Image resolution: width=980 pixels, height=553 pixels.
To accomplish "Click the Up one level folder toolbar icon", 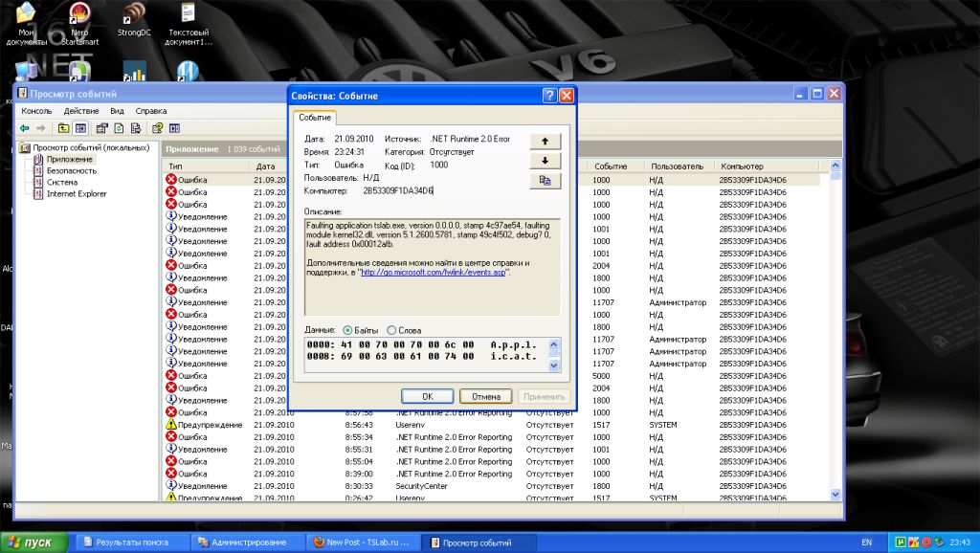I will click(63, 128).
